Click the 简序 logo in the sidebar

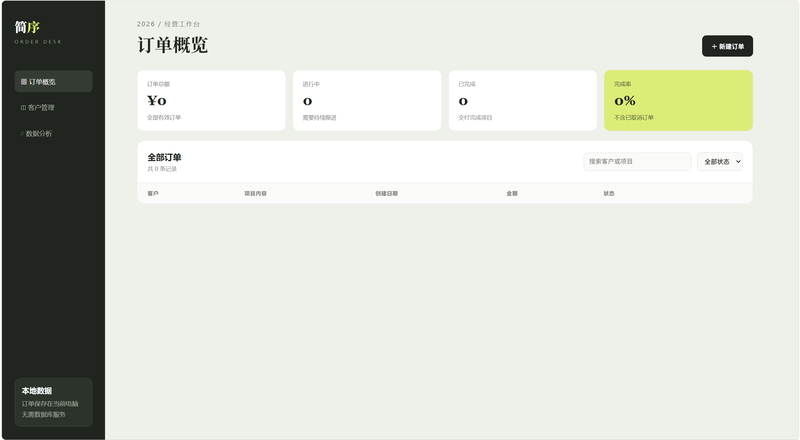pos(27,27)
